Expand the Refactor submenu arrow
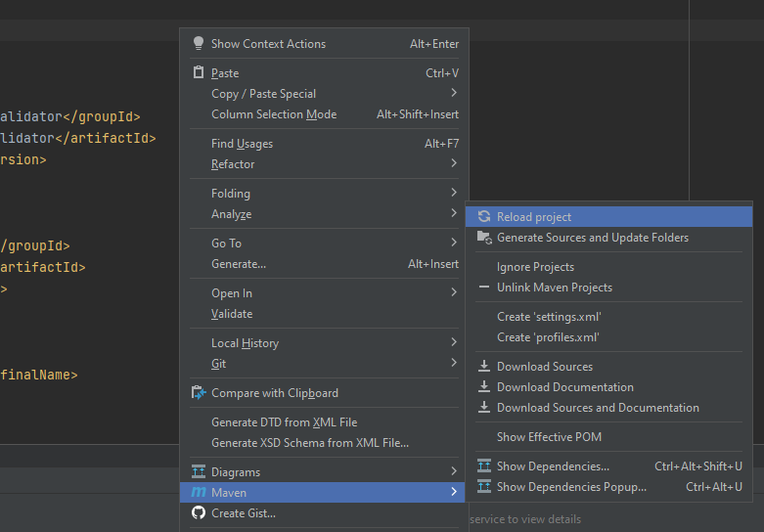This screenshot has height=532, width=764. pos(454,163)
